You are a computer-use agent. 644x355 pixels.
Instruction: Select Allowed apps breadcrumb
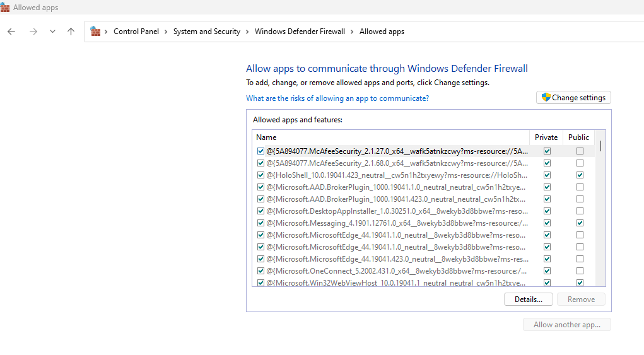point(382,32)
